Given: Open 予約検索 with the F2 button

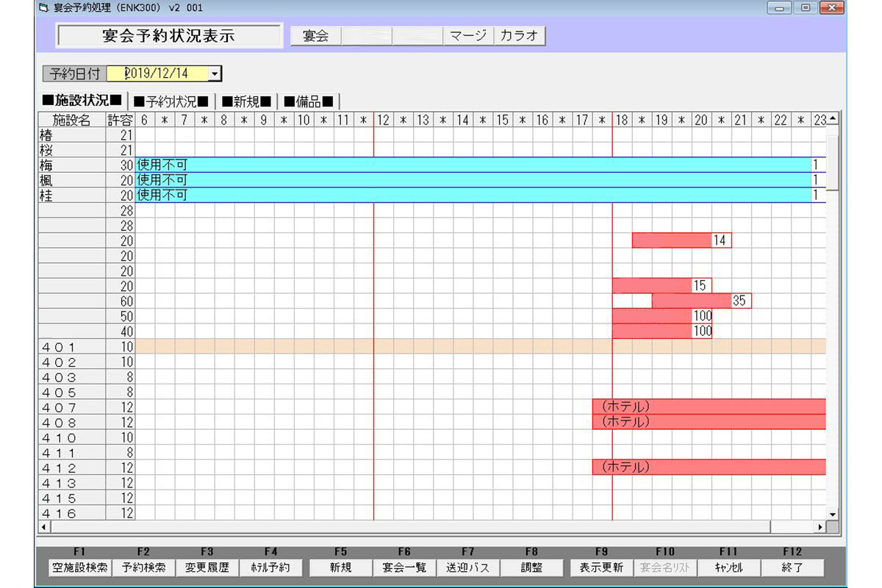Looking at the screenshot, I should click(143, 567).
